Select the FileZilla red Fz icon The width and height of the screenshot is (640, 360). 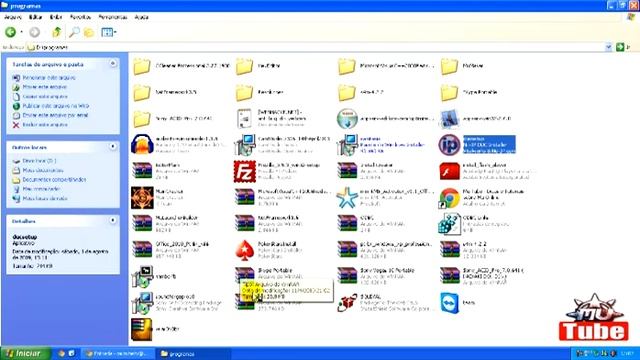(x=244, y=171)
